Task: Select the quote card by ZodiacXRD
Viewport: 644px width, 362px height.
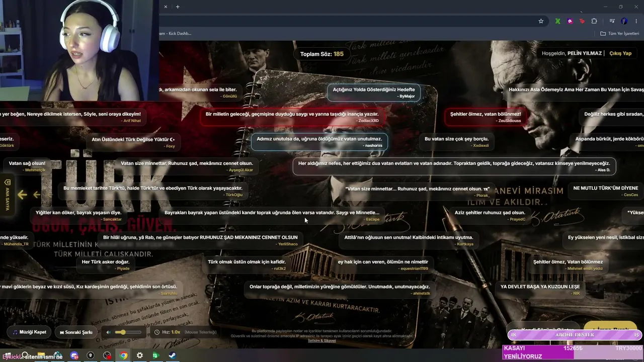Action: tap(292, 117)
